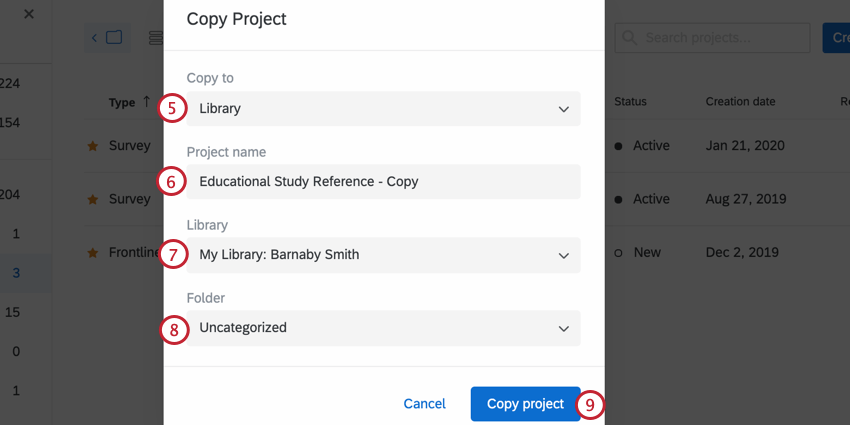Click the sort arrow beside Type column
The width and height of the screenshot is (850, 425).
coord(147,102)
